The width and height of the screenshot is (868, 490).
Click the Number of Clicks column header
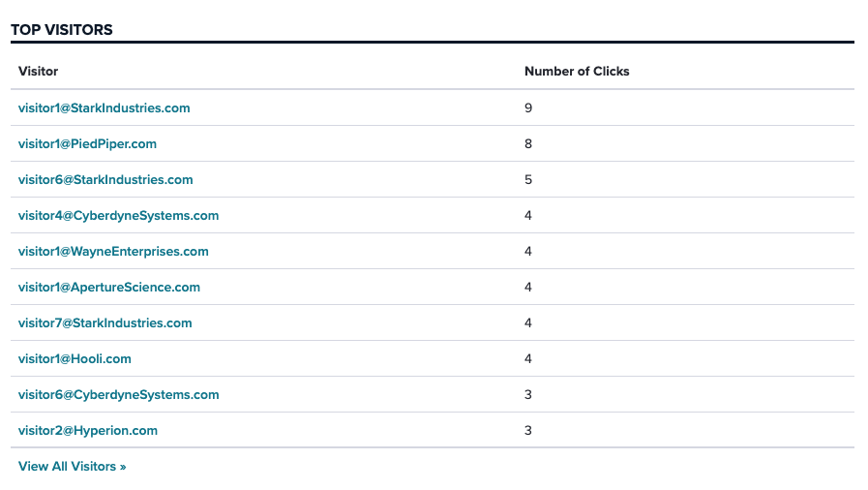point(577,72)
